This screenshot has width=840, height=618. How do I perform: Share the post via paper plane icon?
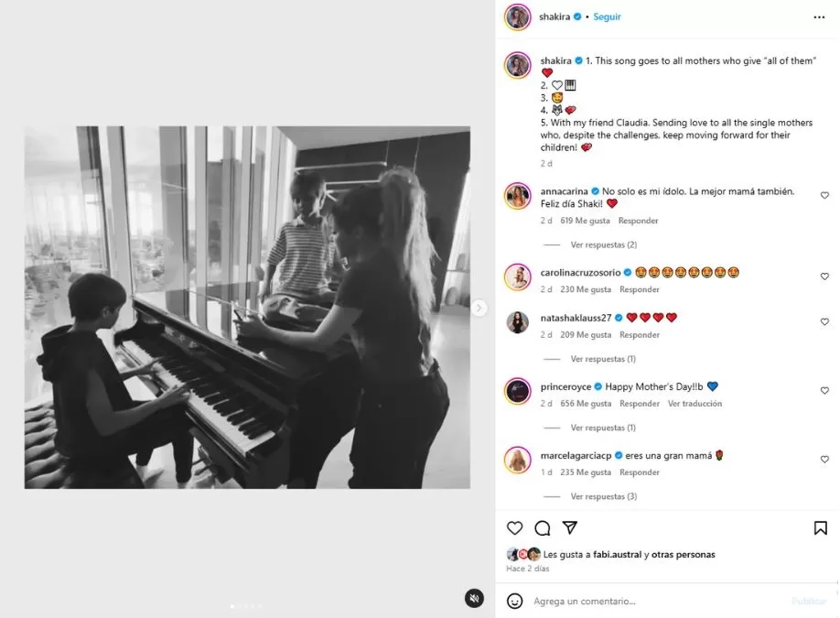569,528
